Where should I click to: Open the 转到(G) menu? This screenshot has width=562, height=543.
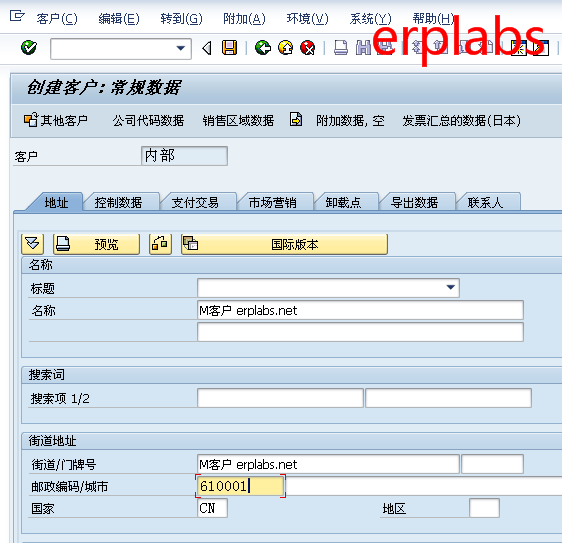[x=181, y=19]
